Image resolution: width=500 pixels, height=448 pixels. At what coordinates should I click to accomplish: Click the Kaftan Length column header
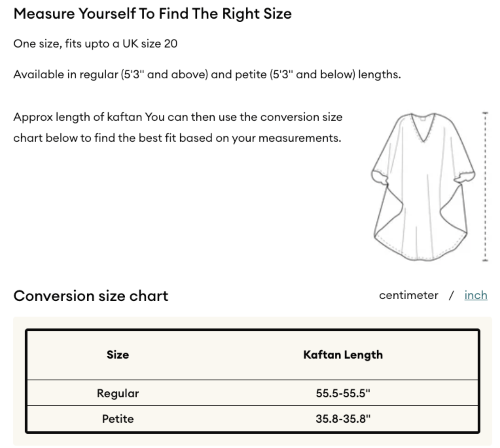[x=343, y=355]
